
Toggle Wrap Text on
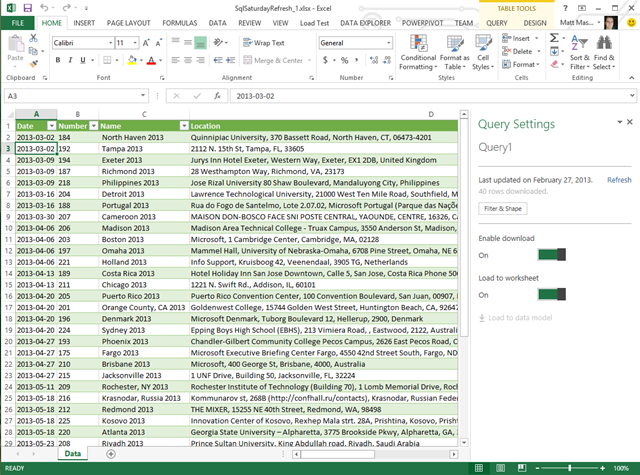click(264, 42)
